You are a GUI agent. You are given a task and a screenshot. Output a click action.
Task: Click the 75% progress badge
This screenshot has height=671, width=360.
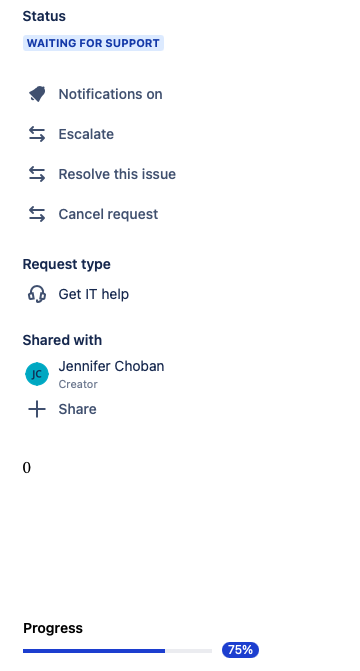tap(240, 650)
